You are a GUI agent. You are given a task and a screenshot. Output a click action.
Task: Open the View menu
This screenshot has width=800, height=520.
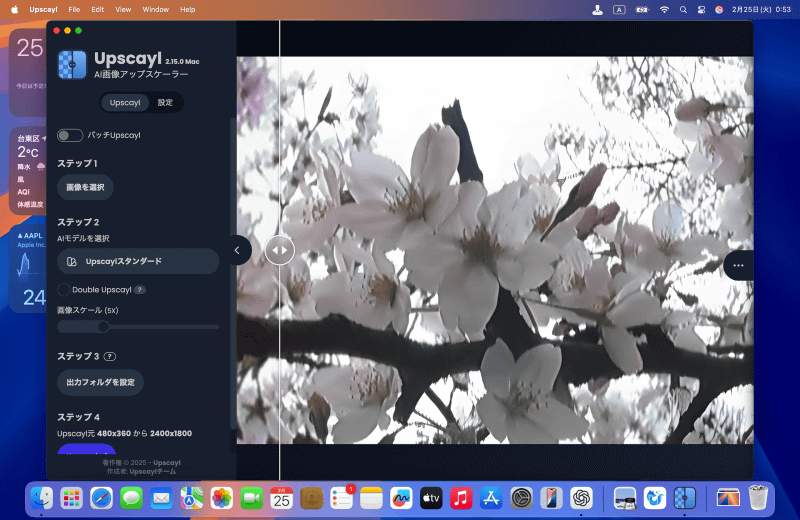123,10
